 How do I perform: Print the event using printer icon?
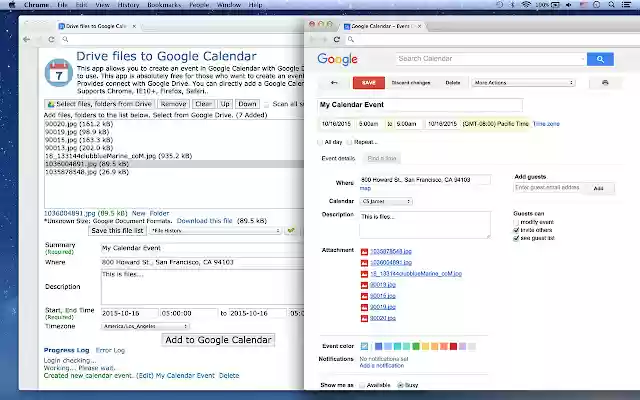point(605,83)
